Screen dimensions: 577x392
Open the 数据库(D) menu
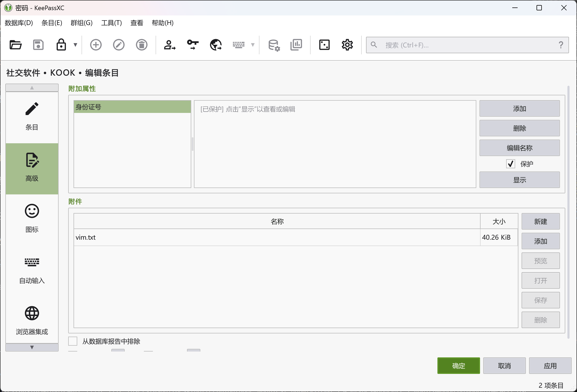pos(19,23)
